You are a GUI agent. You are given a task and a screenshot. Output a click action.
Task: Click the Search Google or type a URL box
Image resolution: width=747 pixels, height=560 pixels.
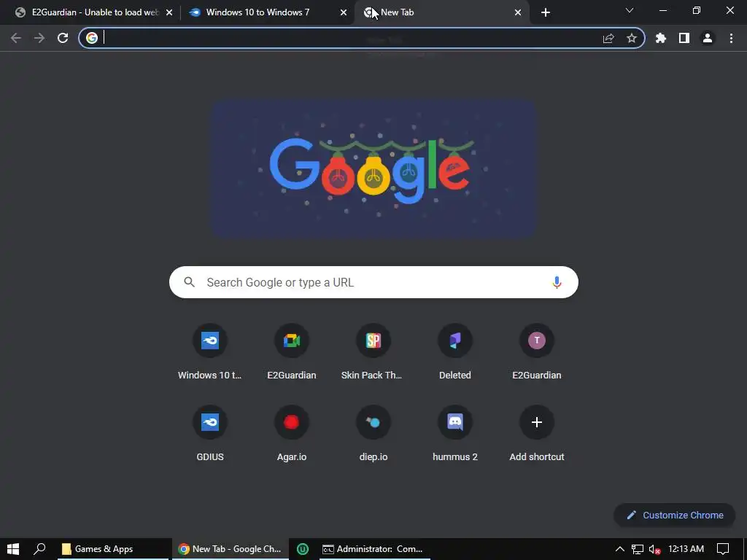(373, 282)
